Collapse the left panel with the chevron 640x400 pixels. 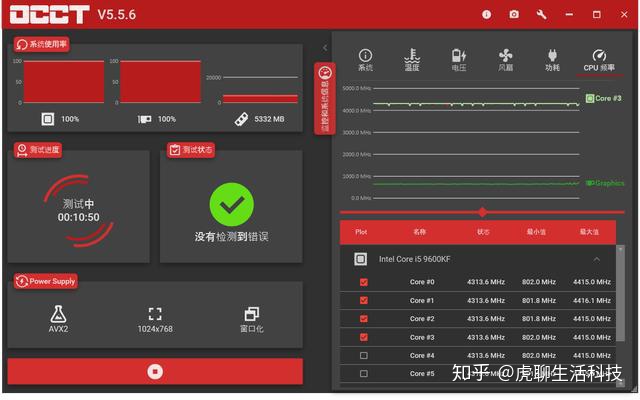pos(325,48)
